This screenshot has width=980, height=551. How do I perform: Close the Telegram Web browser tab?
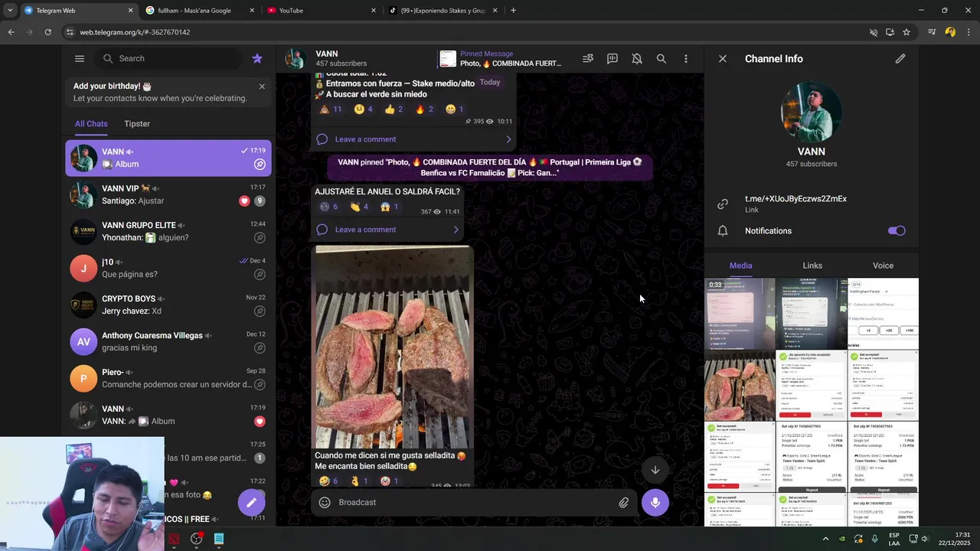130,11
